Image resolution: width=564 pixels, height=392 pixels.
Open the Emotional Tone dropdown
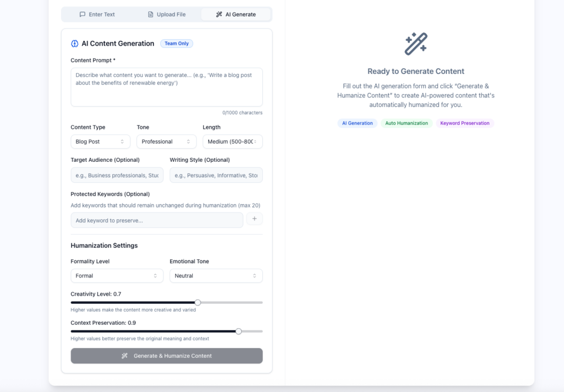coord(216,276)
